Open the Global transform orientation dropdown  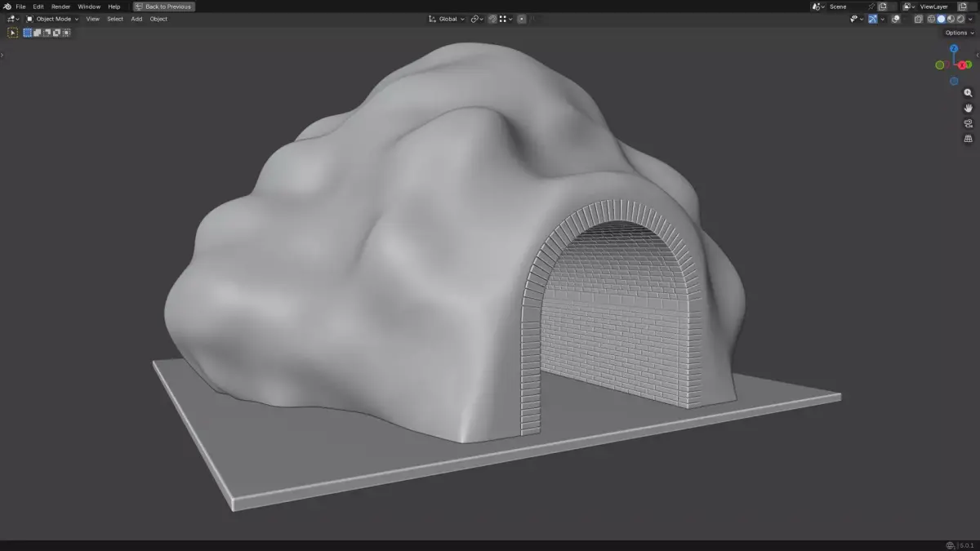447,19
